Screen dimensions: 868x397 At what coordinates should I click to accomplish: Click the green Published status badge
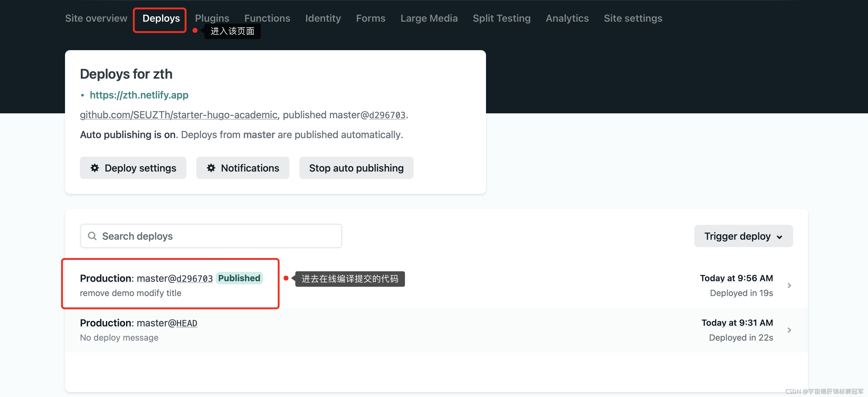239,278
